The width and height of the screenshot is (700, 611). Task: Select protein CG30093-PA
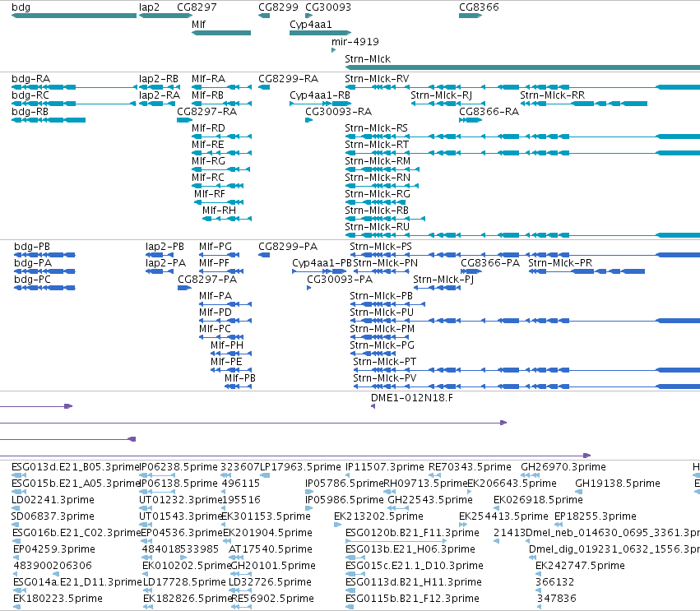pos(340,280)
